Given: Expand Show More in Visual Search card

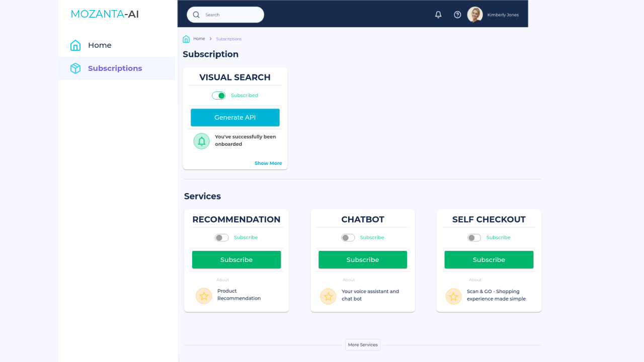Looking at the screenshot, I should [x=268, y=163].
